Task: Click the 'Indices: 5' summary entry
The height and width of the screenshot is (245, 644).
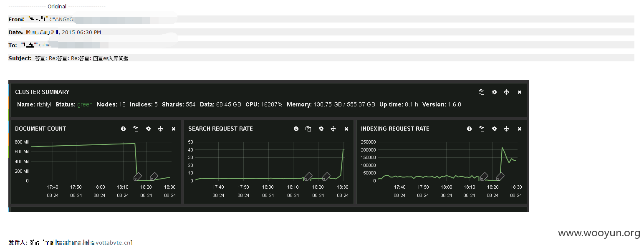Action: tap(144, 104)
